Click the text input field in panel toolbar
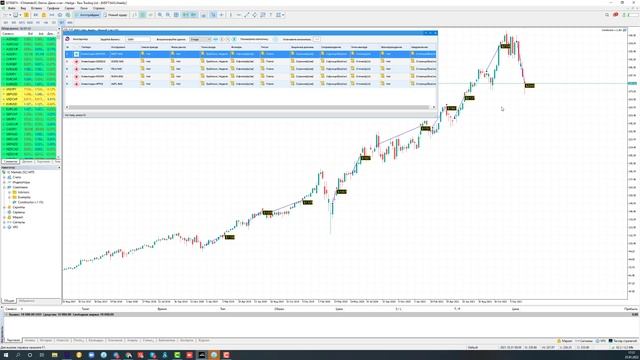 (x=138, y=40)
